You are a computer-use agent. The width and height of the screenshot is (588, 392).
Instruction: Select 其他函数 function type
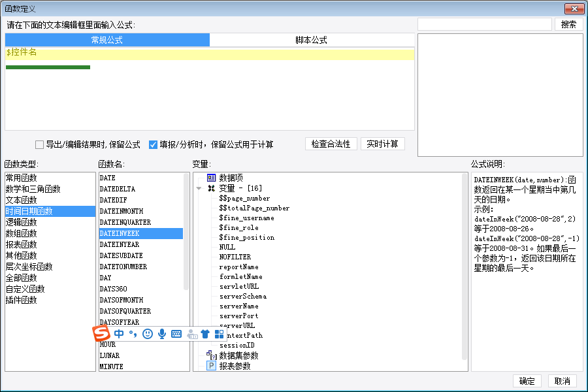coord(50,255)
